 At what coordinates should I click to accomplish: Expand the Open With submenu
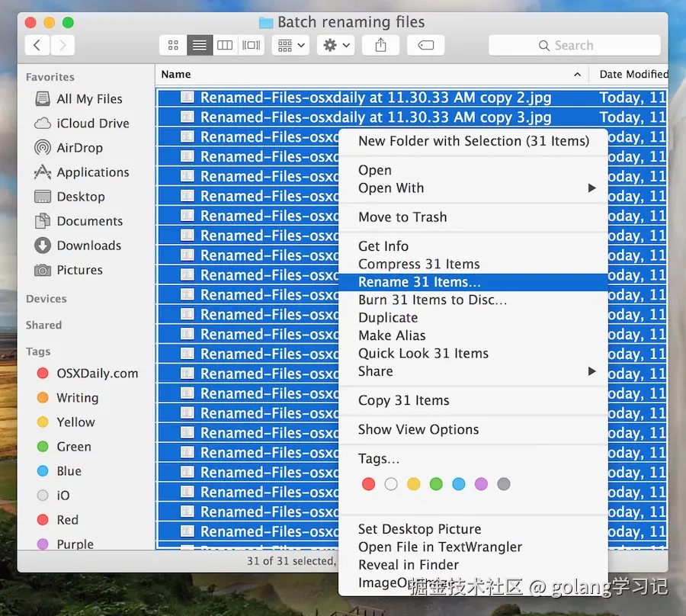pos(390,188)
